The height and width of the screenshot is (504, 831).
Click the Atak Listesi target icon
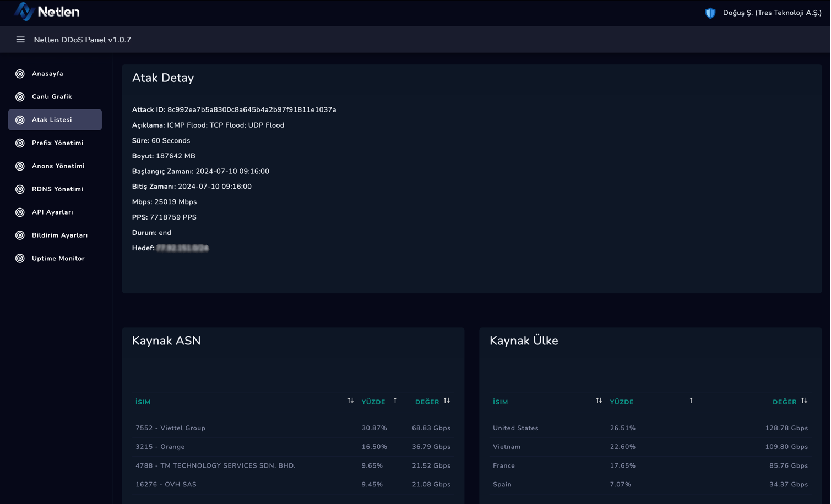click(x=20, y=120)
